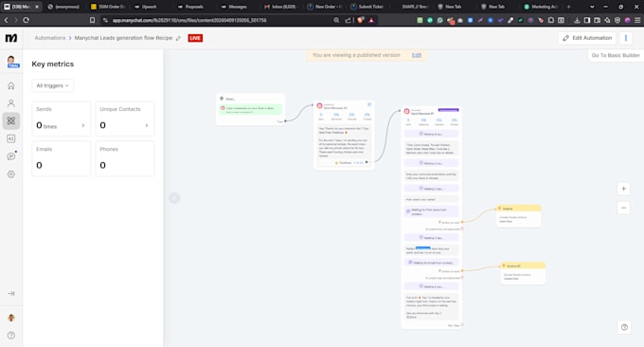The image size is (644, 347).
Task: Click the LIVE status badge
Action: point(195,38)
